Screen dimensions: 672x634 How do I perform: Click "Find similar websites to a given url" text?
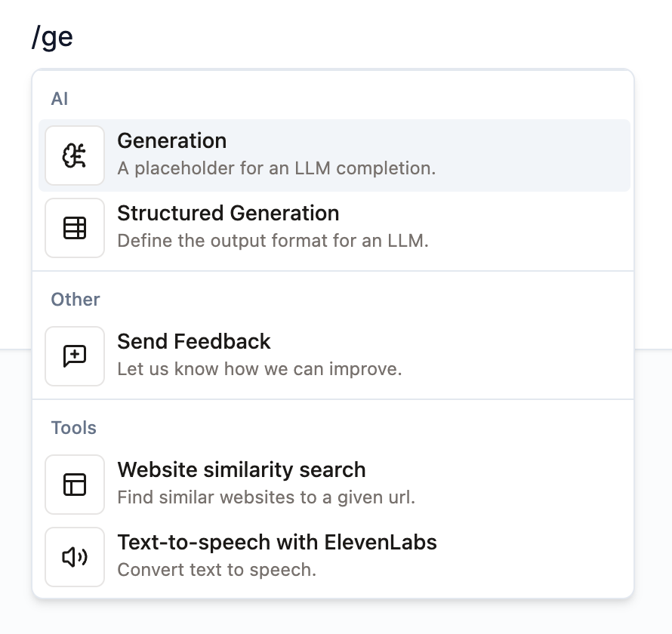click(267, 498)
